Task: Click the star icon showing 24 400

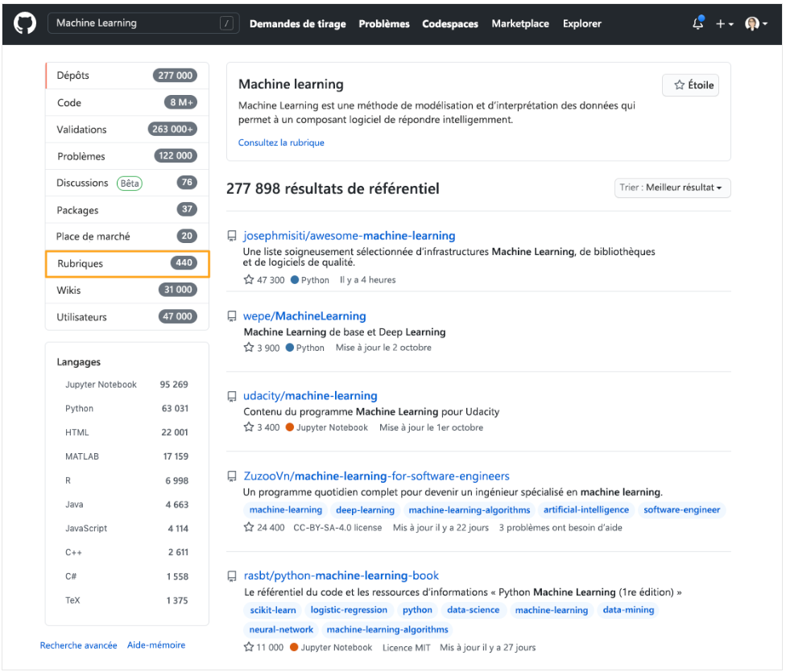Action: point(249,528)
